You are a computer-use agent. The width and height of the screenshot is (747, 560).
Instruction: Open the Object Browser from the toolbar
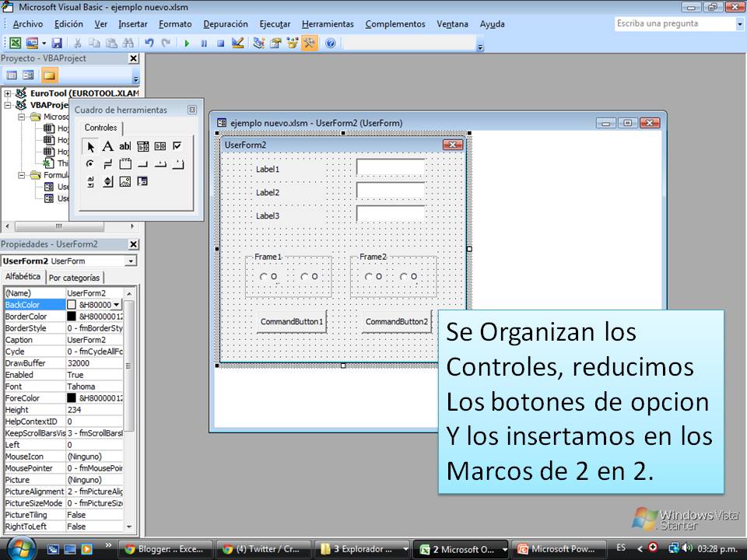tap(292, 43)
